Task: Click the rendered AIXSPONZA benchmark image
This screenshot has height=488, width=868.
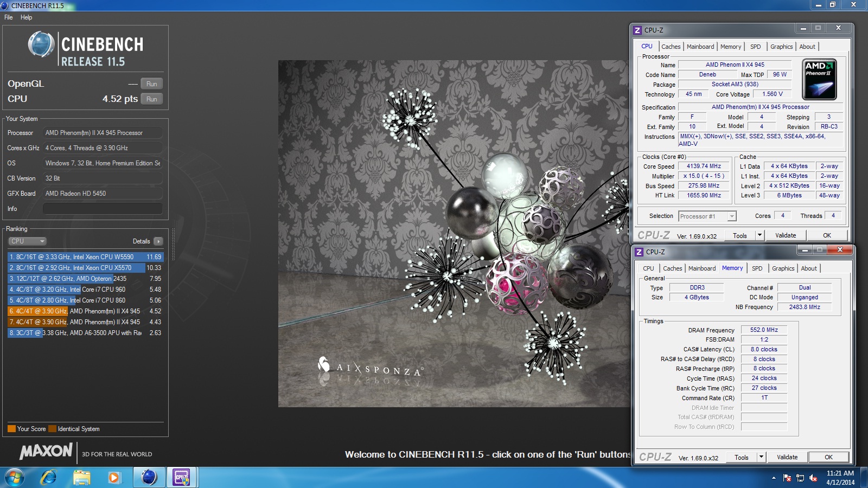Action: pyautogui.click(x=454, y=234)
